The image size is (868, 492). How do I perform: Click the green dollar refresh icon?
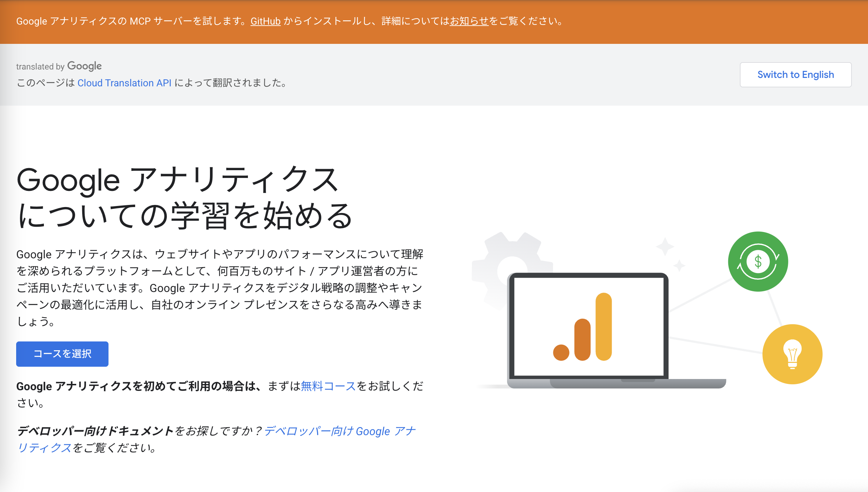(758, 261)
